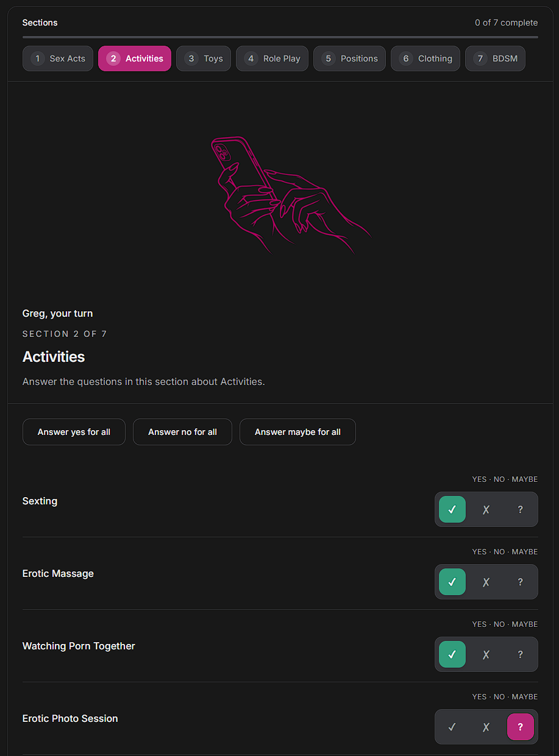
Task: Set Watching Porn Together to yes
Action: coord(452,654)
